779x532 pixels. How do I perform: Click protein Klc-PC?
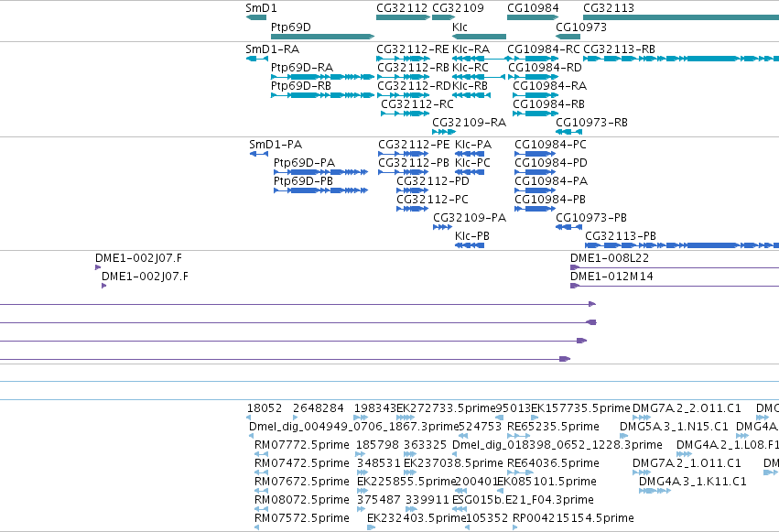[470, 172]
